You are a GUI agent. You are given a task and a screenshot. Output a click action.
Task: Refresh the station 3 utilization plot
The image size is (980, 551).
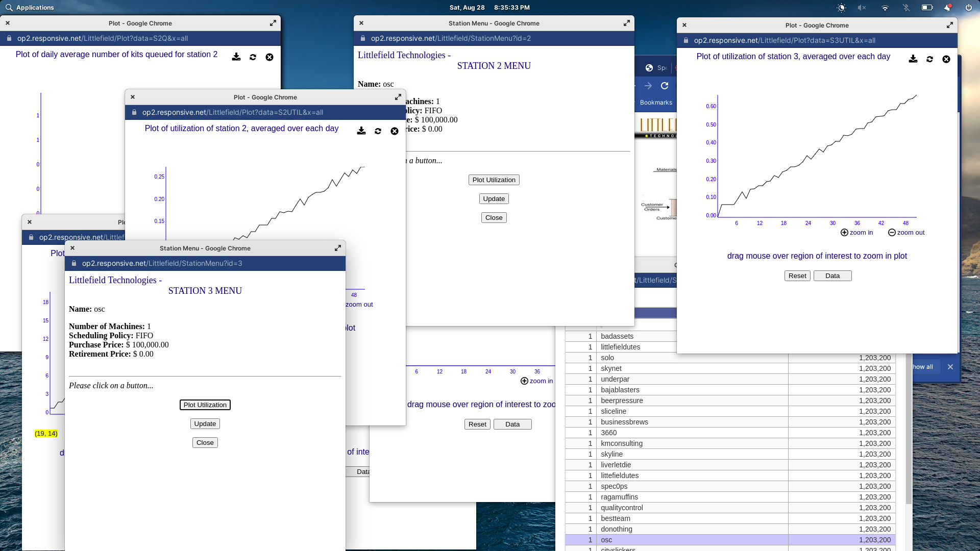(x=929, y=59)
